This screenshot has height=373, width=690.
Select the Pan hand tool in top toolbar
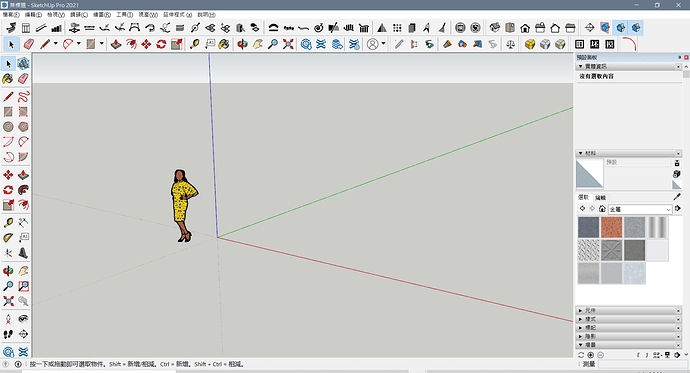point(257,44)
